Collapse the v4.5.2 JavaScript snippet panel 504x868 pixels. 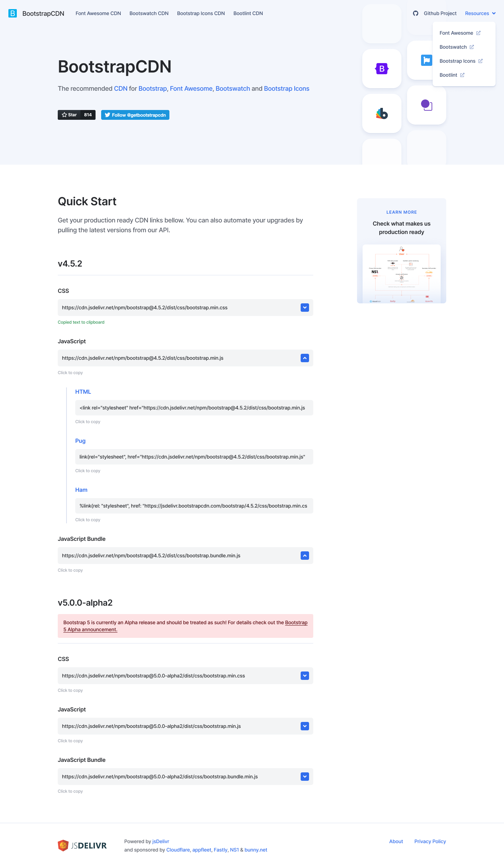click(304, 358)
